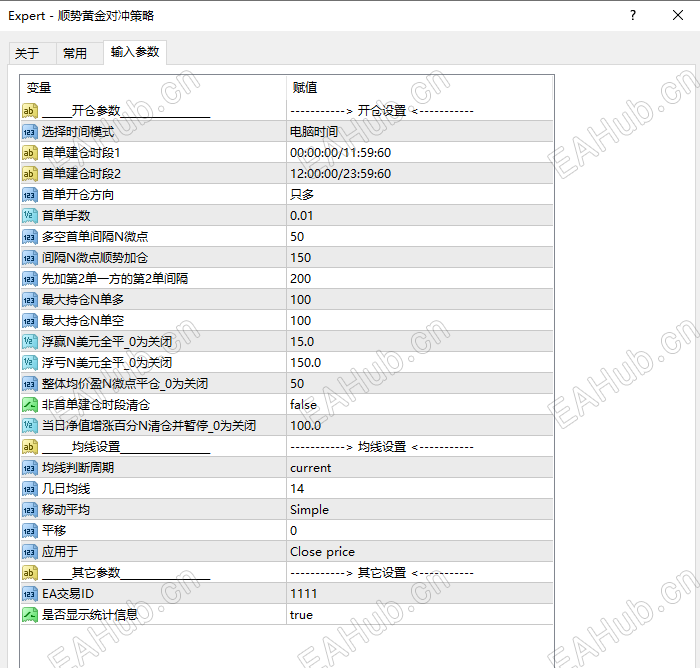Select the 均线判断周期 variable name
This screenshot has height=668, width=700.
(x=78, y=468)
